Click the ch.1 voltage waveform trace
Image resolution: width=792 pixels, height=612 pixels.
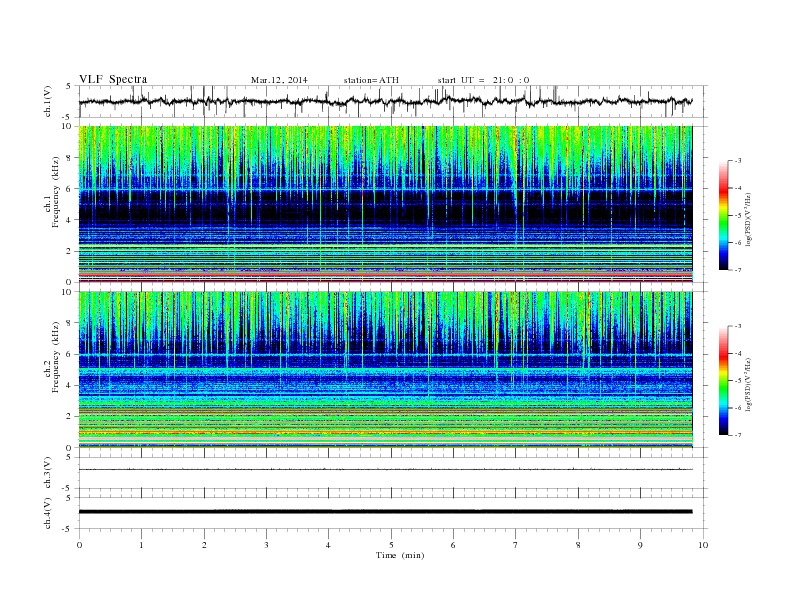pyautogui.click(x=385, y=101)
